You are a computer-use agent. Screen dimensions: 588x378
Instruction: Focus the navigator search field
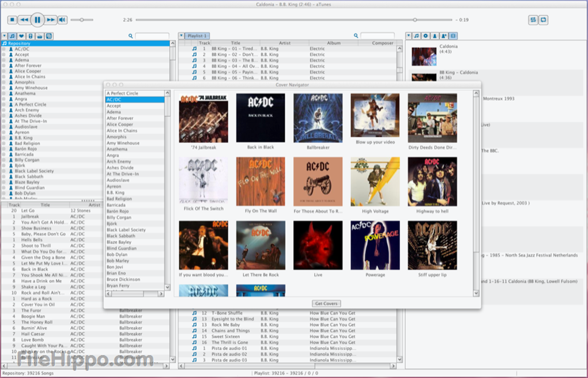click(152, 36)
